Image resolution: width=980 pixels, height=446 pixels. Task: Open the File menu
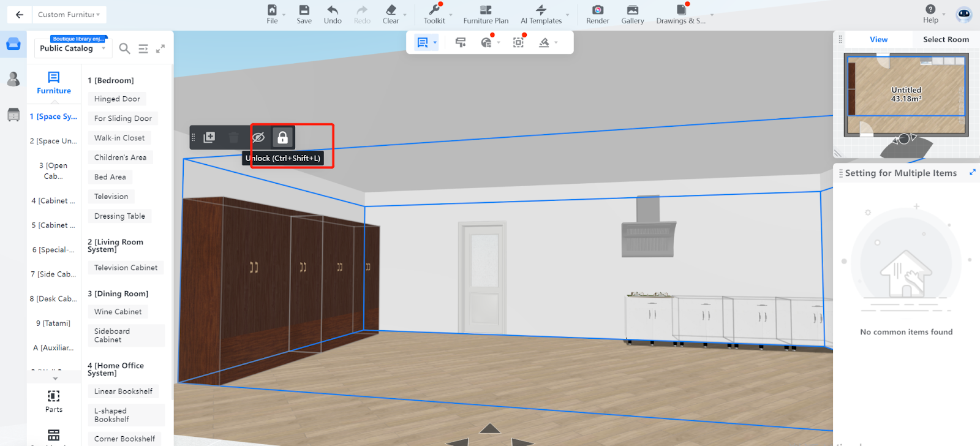point(272,15)
